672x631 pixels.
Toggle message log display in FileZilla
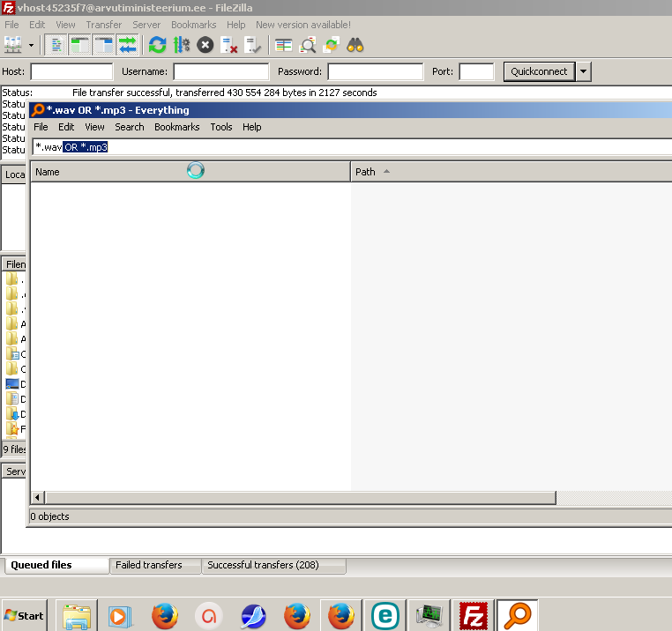56,45
